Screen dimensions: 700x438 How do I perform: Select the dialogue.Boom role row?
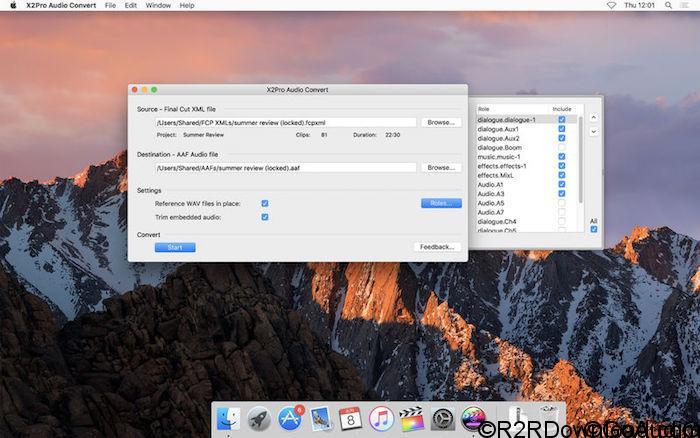pyautogui.click(x=526, y=147)
